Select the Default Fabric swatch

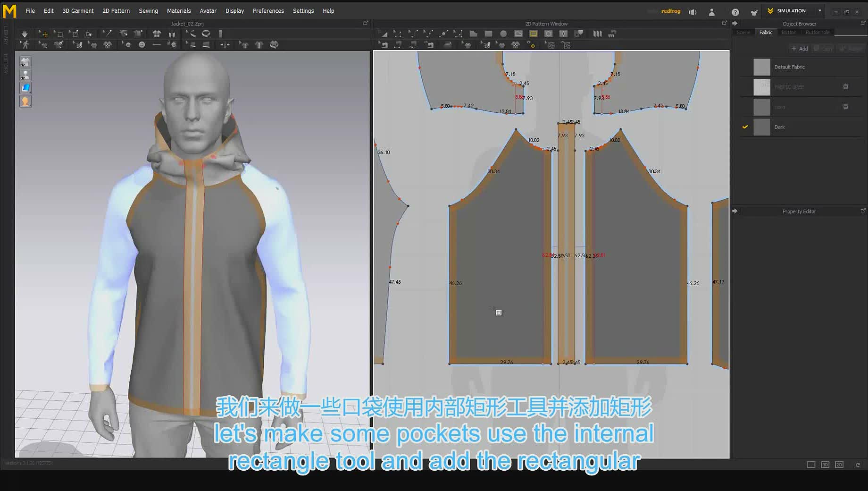[x=762, y=67]
